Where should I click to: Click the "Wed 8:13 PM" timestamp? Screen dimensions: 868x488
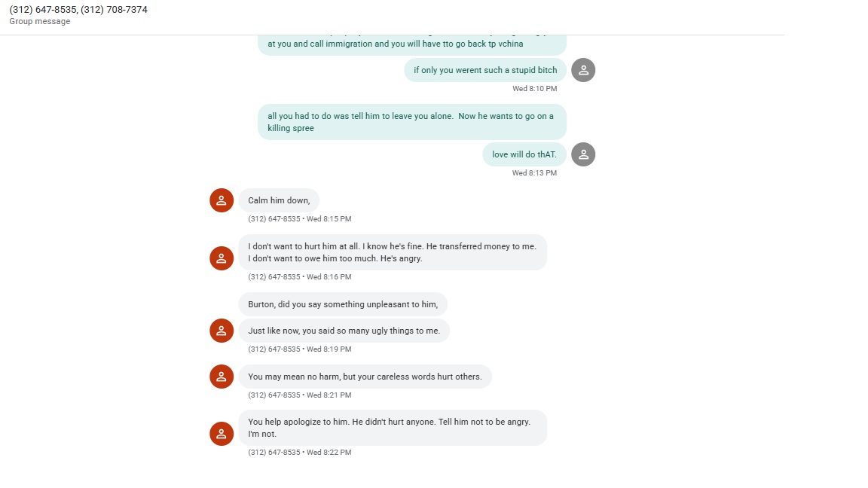[x=534, y=173]
